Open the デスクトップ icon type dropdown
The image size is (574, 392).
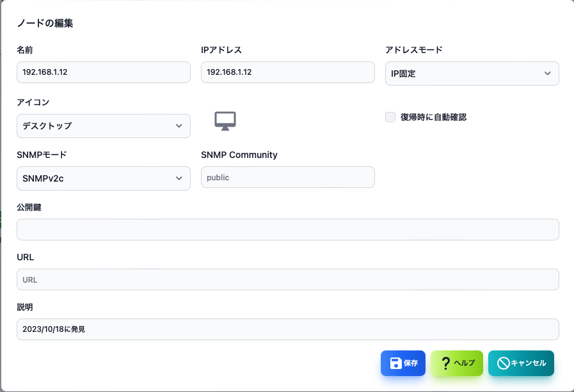[104, 126]
